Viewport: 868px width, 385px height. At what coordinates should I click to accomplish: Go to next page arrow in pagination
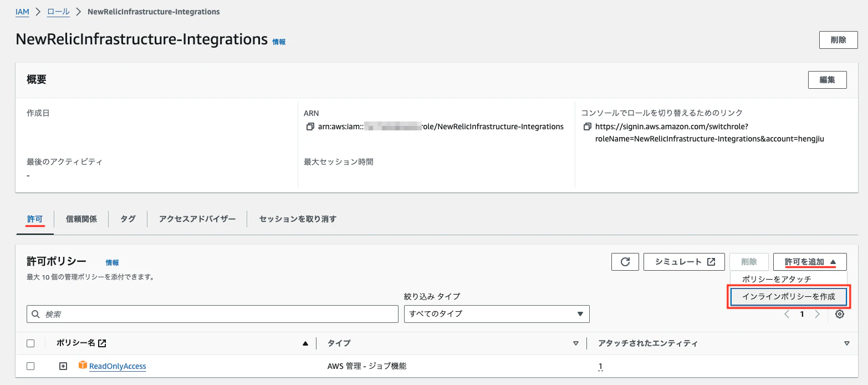tap(817, 314)
